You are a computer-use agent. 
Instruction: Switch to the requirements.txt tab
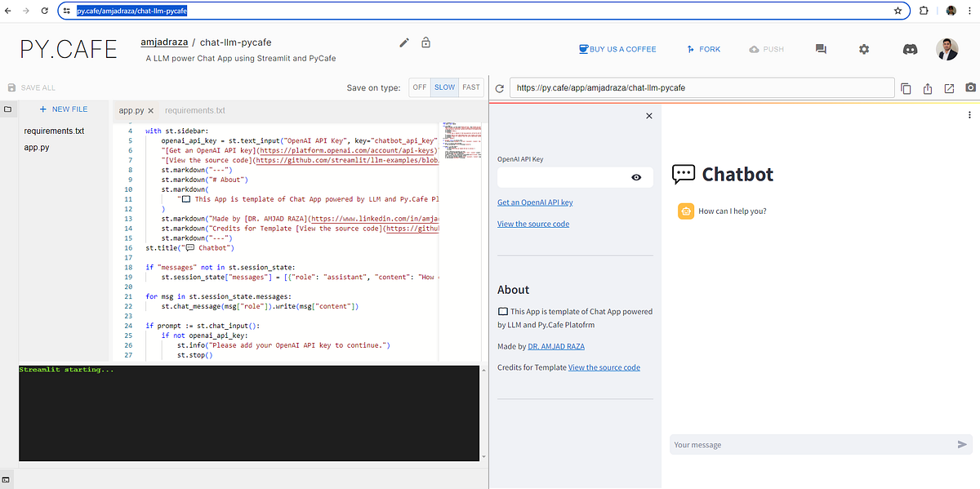coord(194,110)
